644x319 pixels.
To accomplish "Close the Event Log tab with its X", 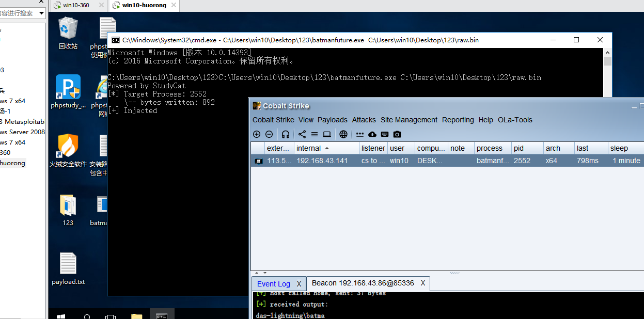I will point(299,284).
